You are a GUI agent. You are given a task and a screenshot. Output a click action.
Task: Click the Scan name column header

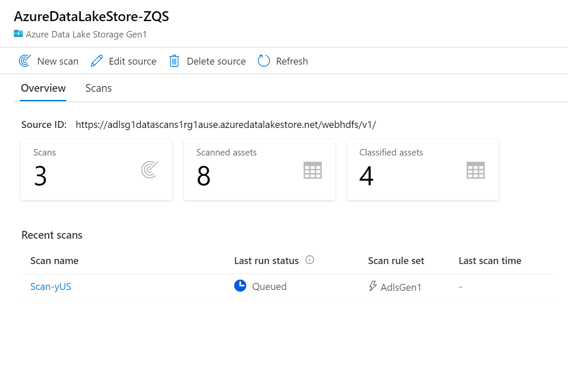click(x=54, y=261)
